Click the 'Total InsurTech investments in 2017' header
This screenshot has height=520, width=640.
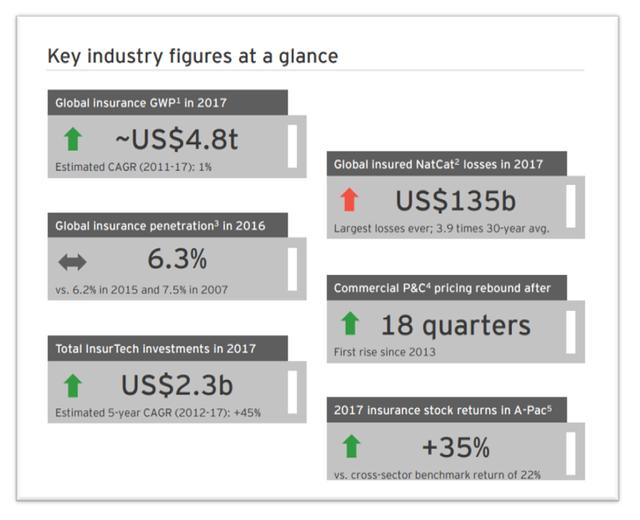pyautogui.click(x=168, y=348)
